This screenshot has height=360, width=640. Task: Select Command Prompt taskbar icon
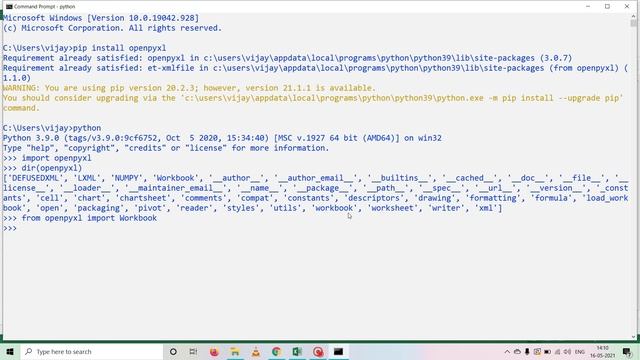tap(338, 351)
